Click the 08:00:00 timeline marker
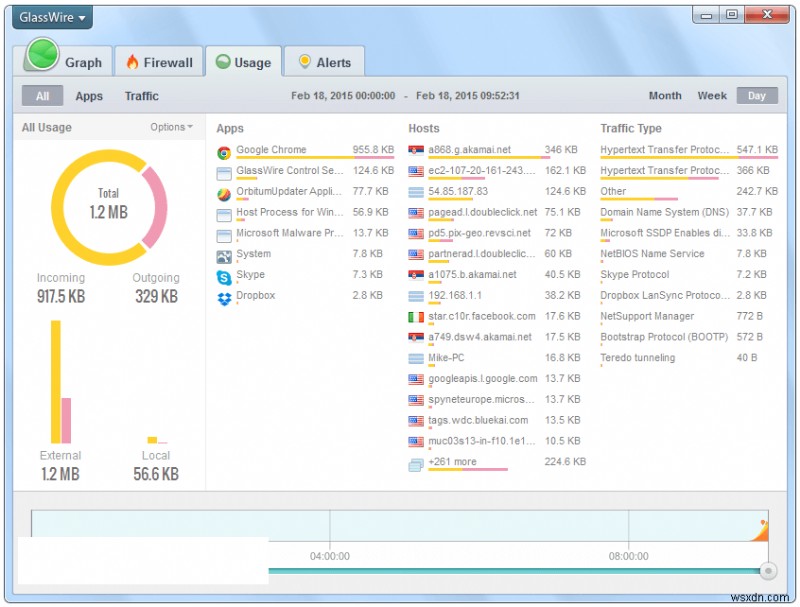The width and height of the screenshot is (800, 607). pyautogui.click(x=628, y=556)
